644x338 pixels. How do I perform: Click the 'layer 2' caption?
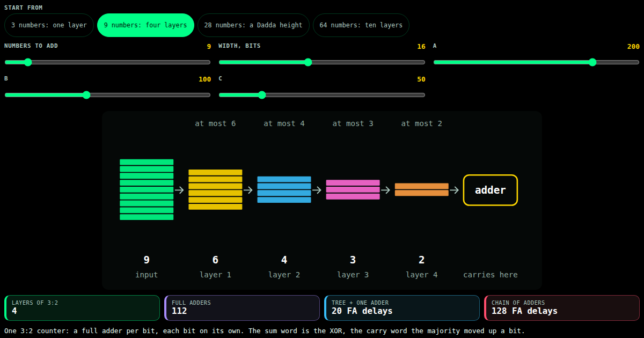click(284, 275)
